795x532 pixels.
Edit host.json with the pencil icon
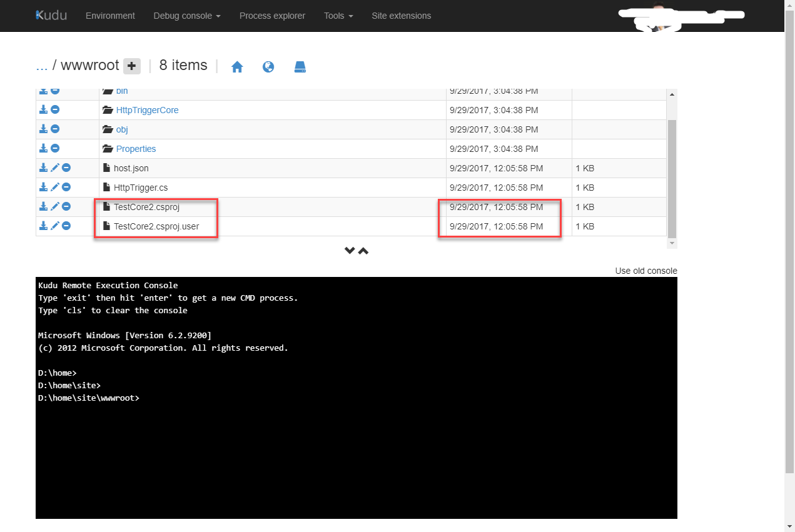[54, 168]
